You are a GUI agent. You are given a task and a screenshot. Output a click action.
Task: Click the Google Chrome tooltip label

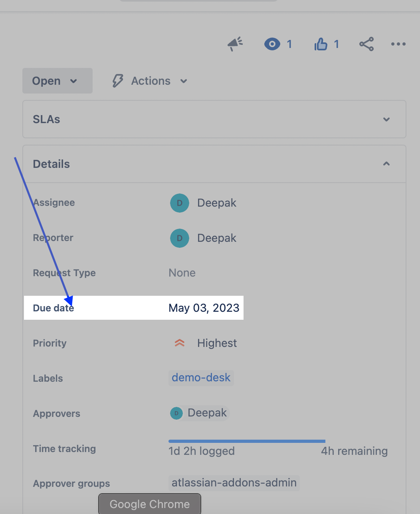(150, 504)
